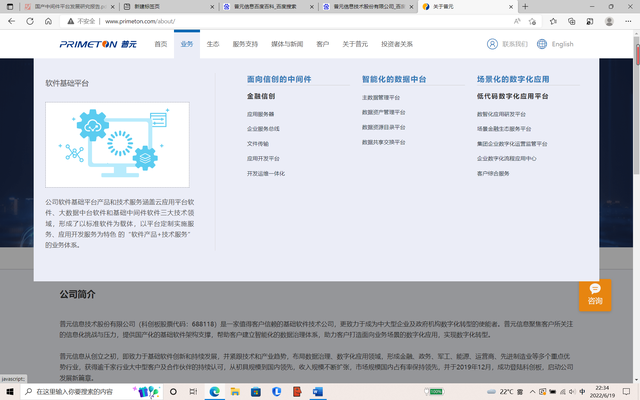The height and width of the screenshot is (400, 640).
Task: Open the 数据资源目录平台 link
Action: click(x=384, y=127)
